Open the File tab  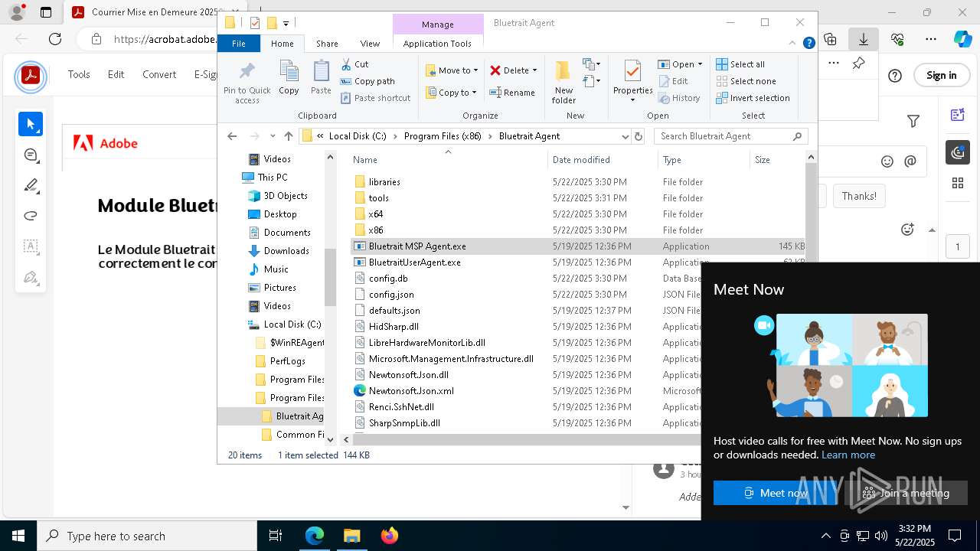(x=239, y=44)
